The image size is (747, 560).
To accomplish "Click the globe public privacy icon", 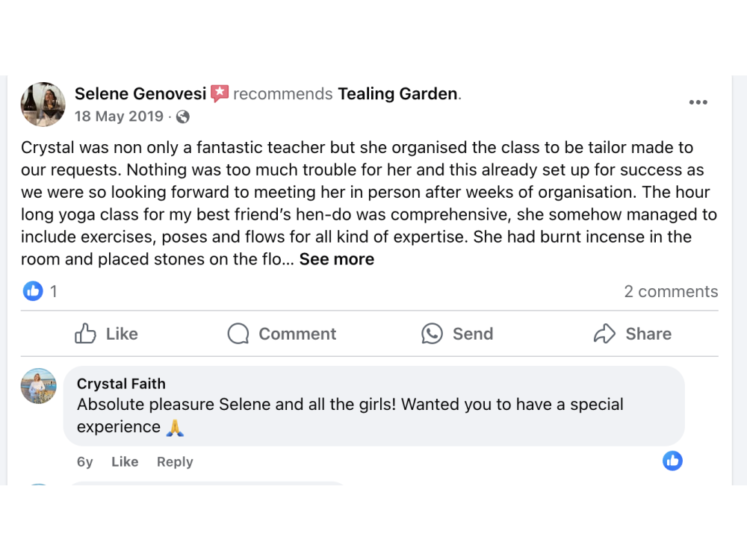I will tap(182, 116).
